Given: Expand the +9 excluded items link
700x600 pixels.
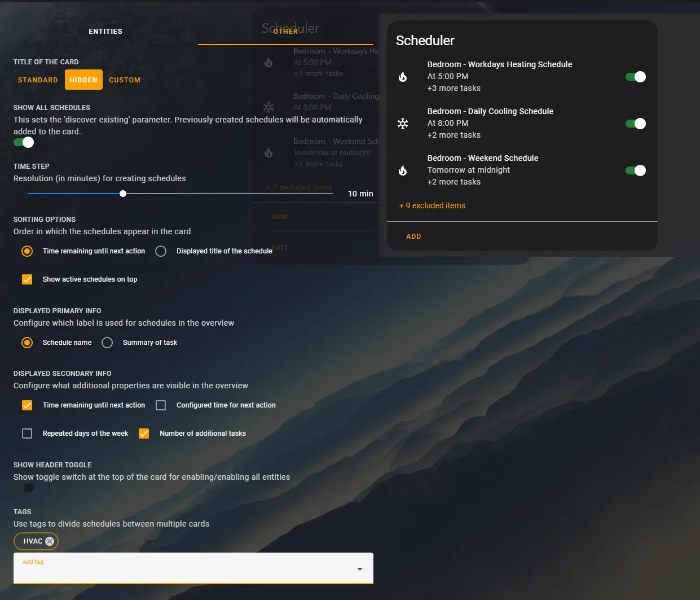Looking at the screenshot, I should tap(432, 205).
